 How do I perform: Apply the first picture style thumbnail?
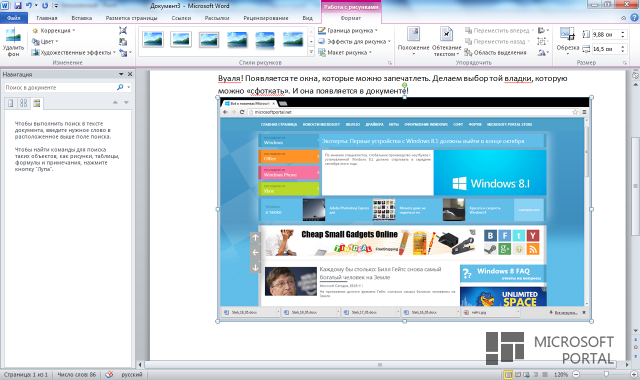click(153, 40)
